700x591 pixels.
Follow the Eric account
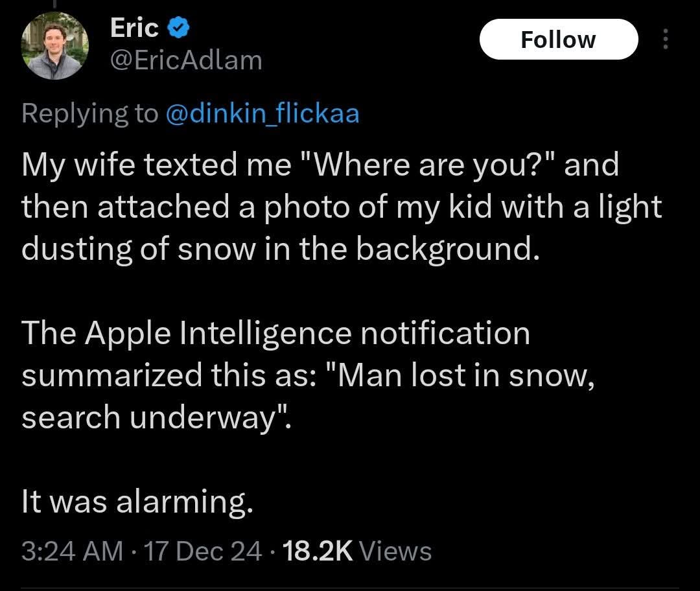click(559, 40)
